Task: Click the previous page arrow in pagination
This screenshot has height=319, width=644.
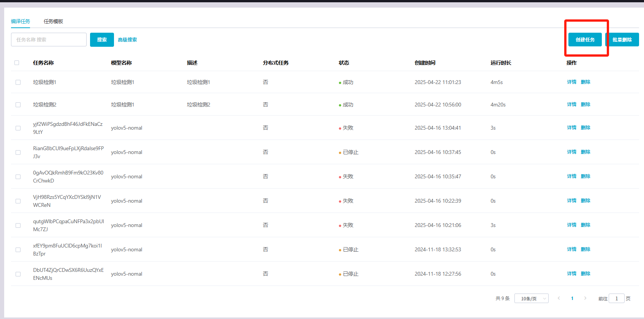Action: 559,298
